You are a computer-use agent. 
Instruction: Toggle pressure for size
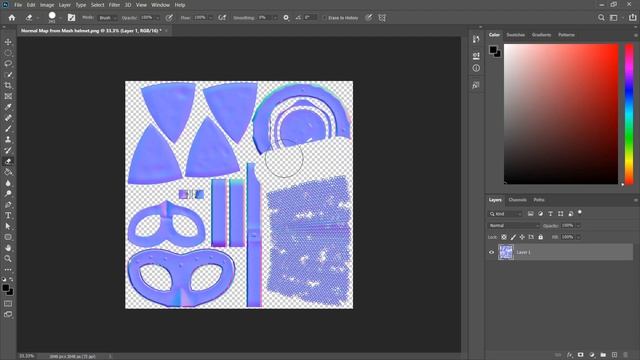click(369, 18)
